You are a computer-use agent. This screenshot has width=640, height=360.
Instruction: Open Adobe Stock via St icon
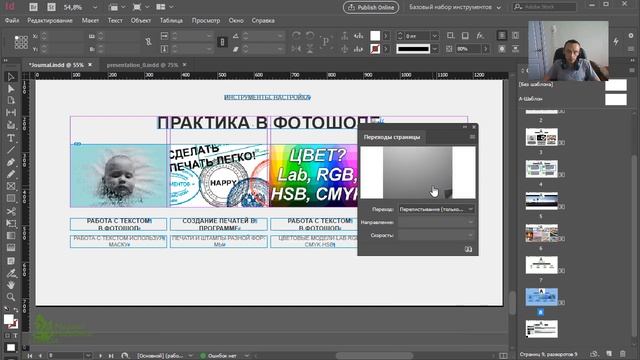coord(51,7)
